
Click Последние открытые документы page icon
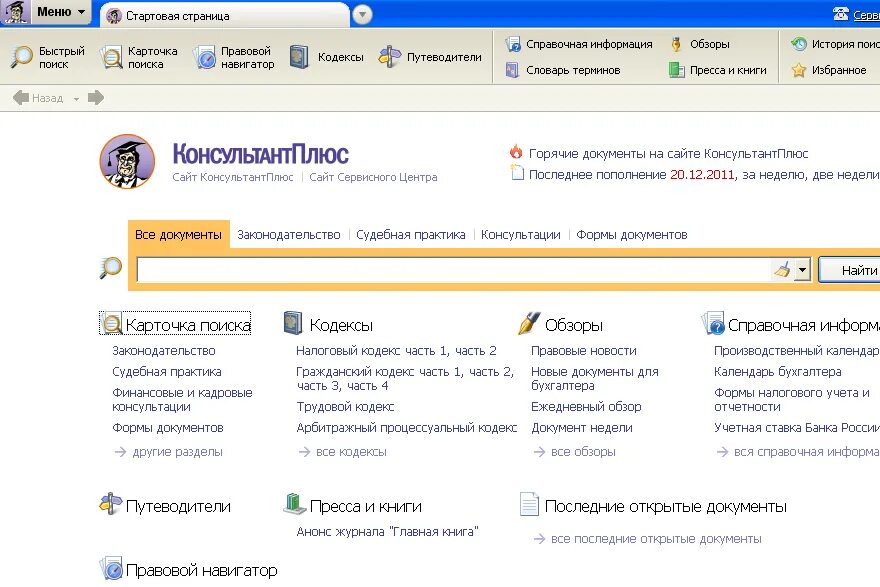(x=529, y=503)
